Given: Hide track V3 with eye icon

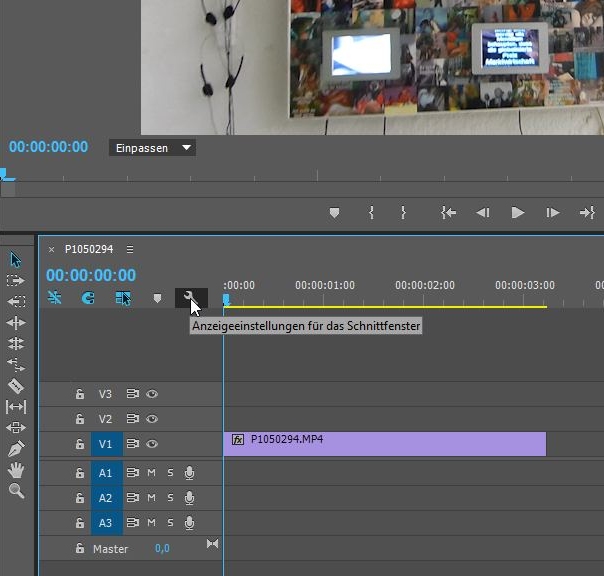Looking at the screenshot, I should [152, 394].
